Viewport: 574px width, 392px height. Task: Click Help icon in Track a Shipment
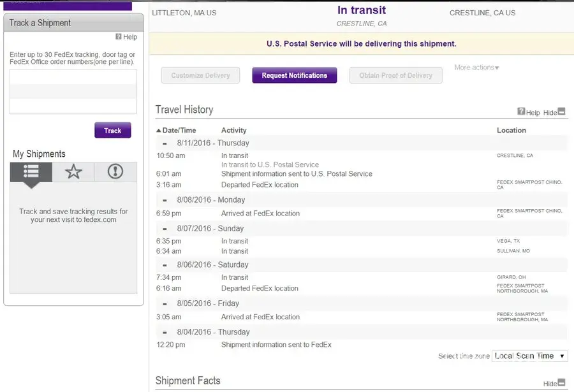coord(119,37)
